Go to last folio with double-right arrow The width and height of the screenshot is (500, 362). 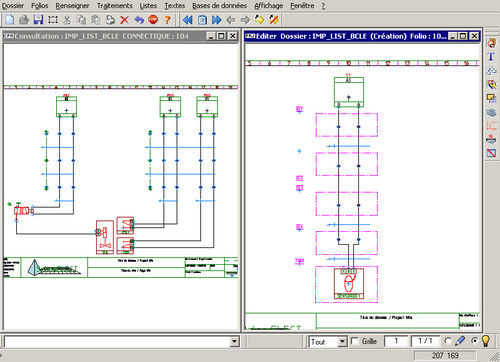(216, 20)
